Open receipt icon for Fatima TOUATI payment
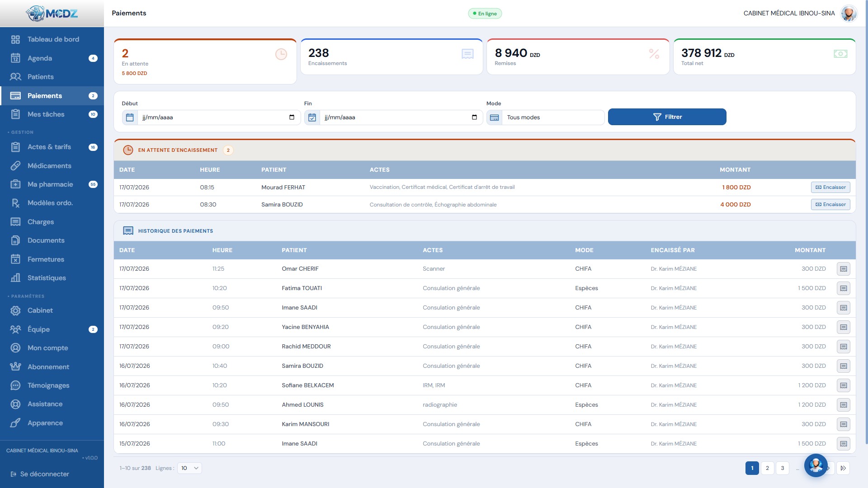 tap(843, 288)
